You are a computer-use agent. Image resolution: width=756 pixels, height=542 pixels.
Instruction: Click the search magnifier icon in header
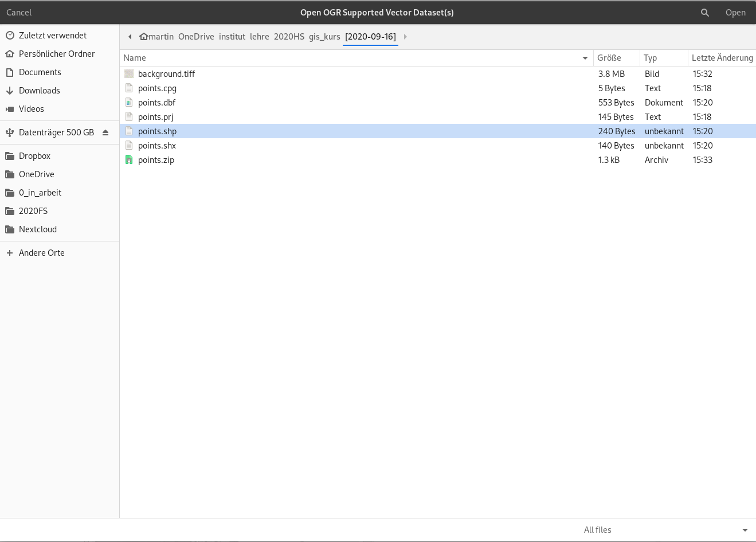pyautogui.click(x=704, y=13)
